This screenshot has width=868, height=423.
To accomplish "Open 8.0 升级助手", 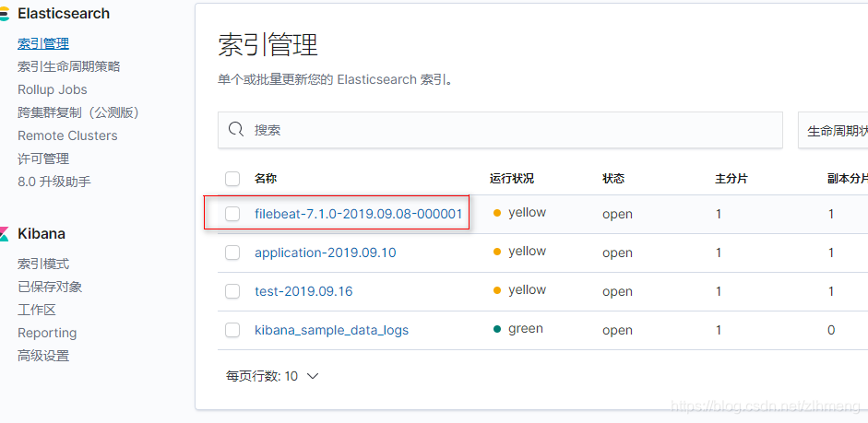I will [x=54, y=182].
